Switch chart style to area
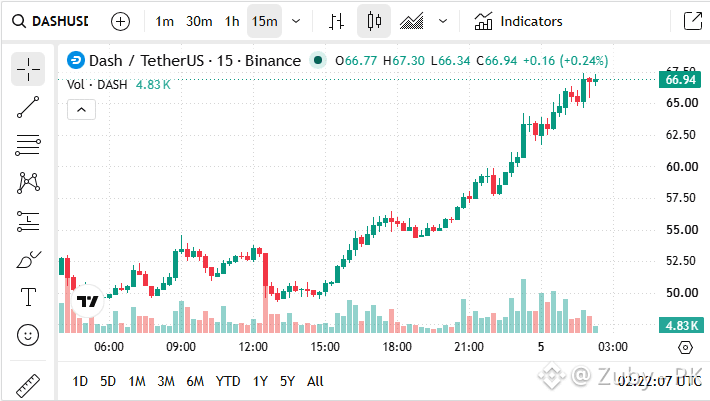 tap(412, 21)
